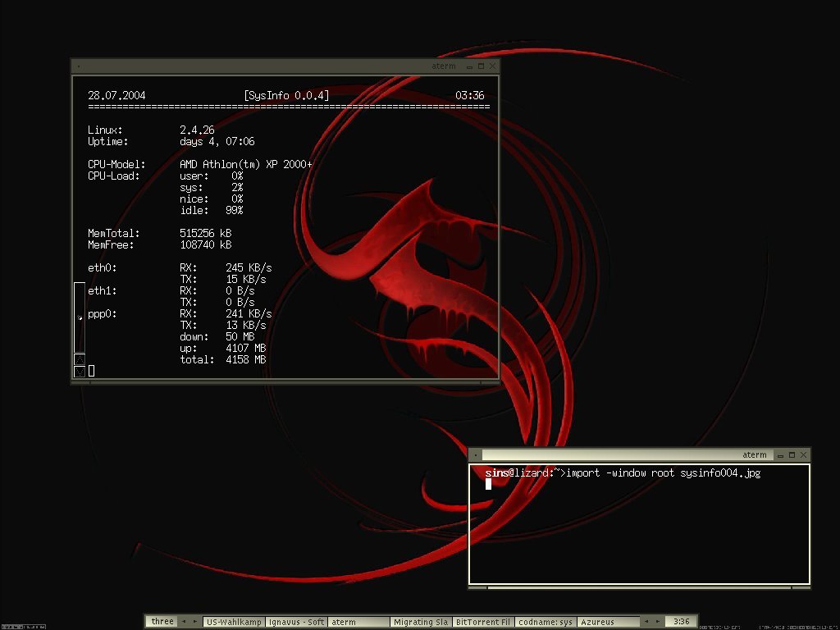The width and height of the screenshot is (840, 630).
Task: Click the taskbar clock showing 3:36
Action: point(682,622)
